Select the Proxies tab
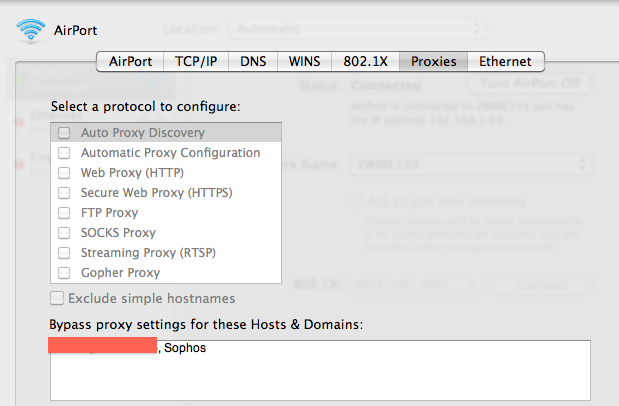This screenshot has width=619, height=406. pyautogui.click(x=433, y=62)
